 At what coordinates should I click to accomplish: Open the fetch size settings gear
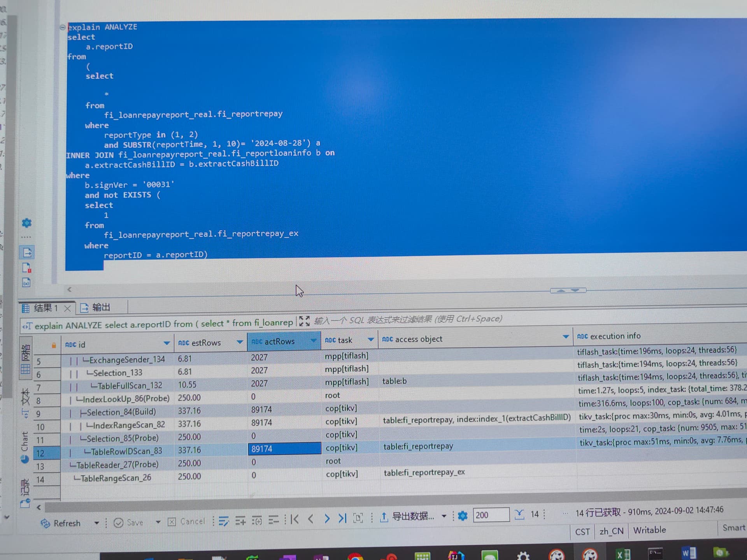[463, 516]
